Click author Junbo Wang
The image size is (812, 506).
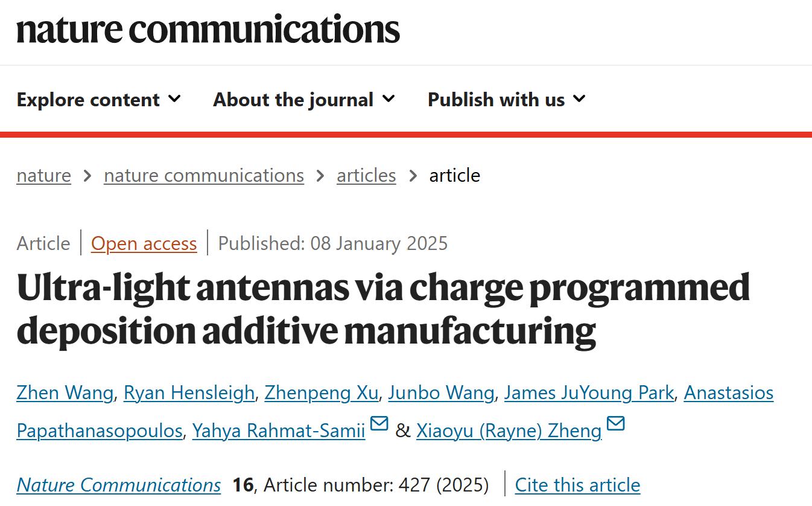441,393
